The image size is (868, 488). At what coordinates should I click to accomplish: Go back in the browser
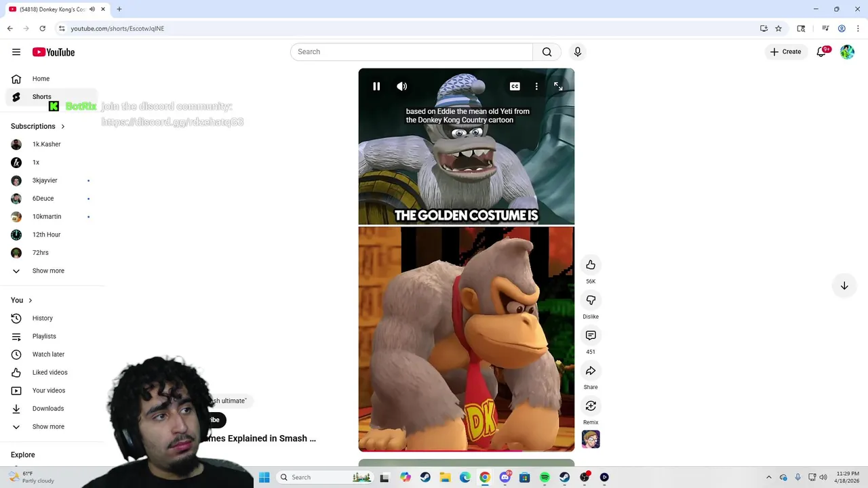click(x=10, y=28)
